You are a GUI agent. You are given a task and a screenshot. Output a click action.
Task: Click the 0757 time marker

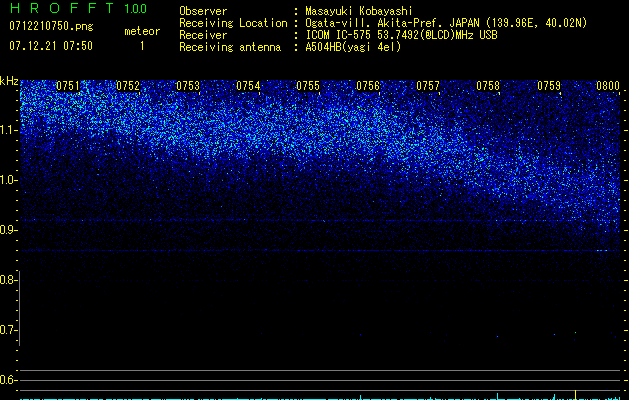pyautogui.click(x=428, y=86)
